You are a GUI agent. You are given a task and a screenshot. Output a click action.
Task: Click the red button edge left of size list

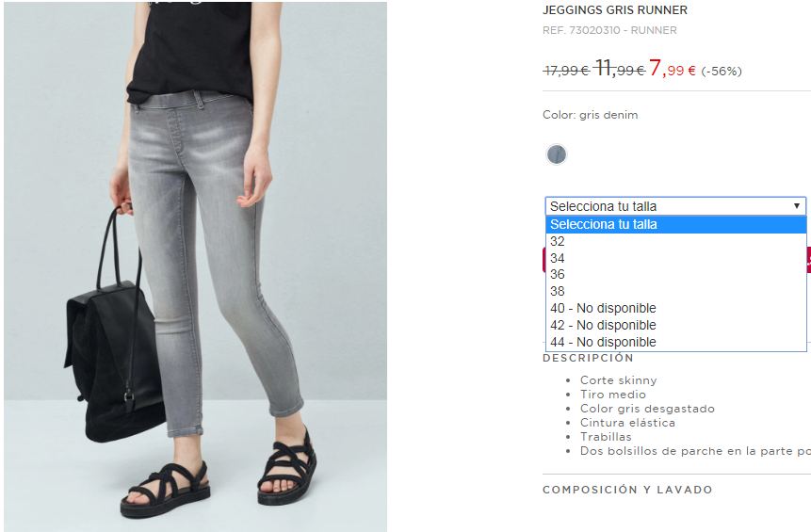543,260
